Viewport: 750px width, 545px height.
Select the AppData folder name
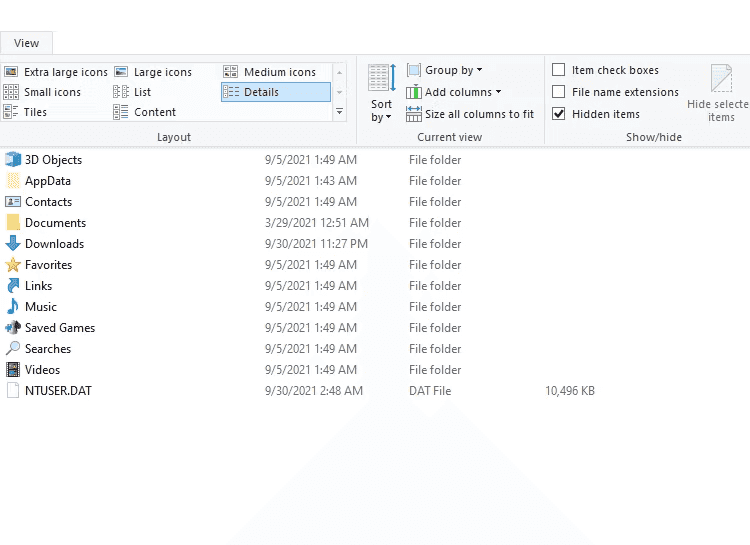(48, 181)
